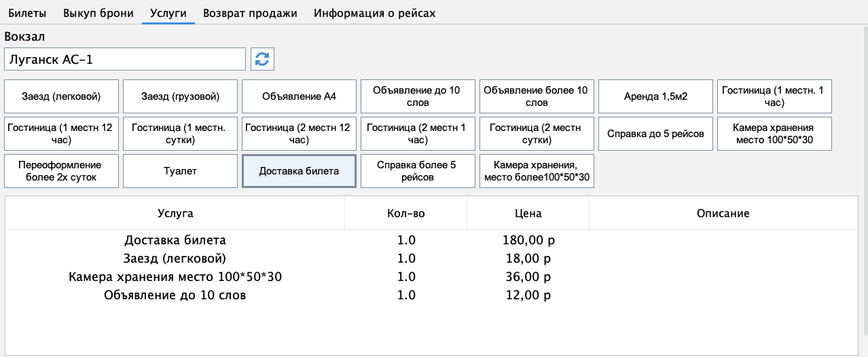Go to Возврат продажи tab

[x=250, y=13]
